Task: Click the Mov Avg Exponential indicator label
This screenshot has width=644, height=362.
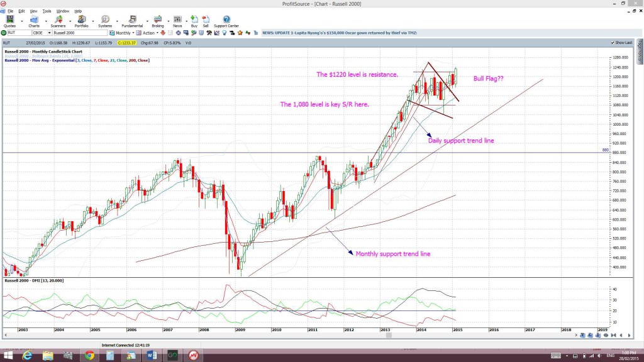Action: click(77, 60)
